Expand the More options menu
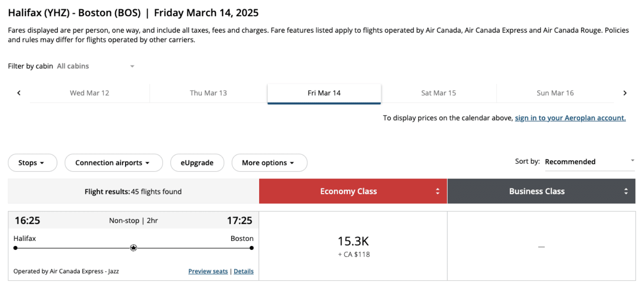This screenshot has height=290, width=644. pos(269,163)
